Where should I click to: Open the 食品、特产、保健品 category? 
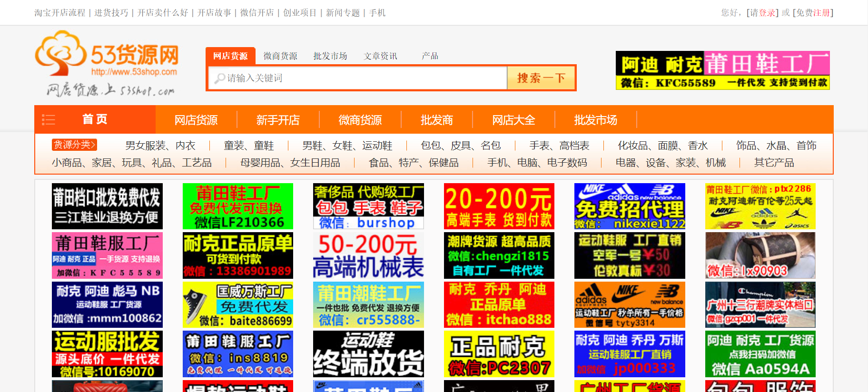(414, 163)
